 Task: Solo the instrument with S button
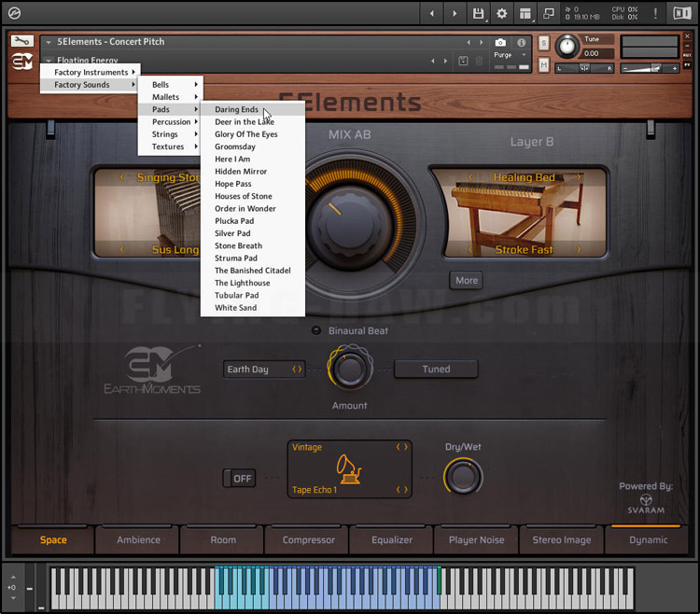pos(543,44)
